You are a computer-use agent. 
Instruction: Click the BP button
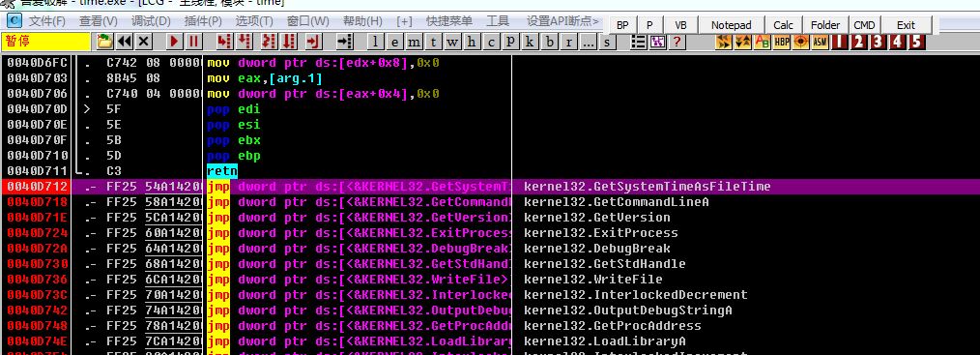coord(622,25)
